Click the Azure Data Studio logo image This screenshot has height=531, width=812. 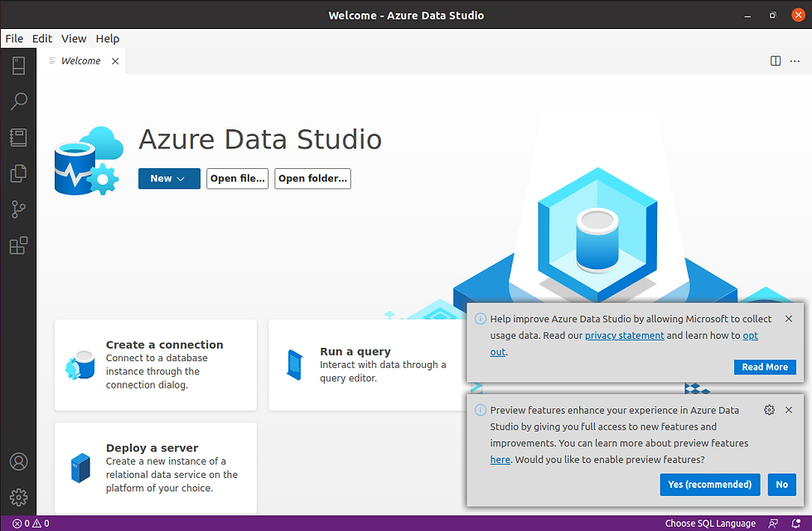click(x=89, y=161)
